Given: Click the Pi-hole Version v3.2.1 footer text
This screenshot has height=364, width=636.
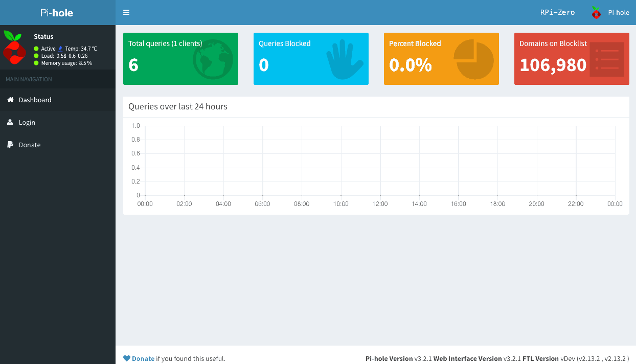Looking at the screenshot, I should (x=398, y=358).
